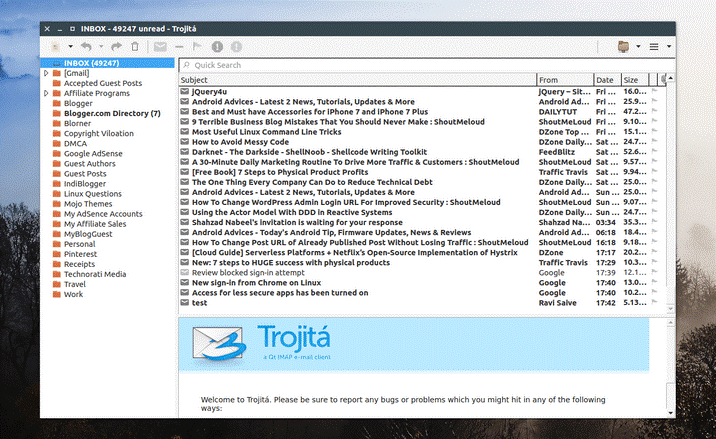Click the Compose new mail toolbar icon
Screen dimensions: 716x439
[x=55, y=47]
